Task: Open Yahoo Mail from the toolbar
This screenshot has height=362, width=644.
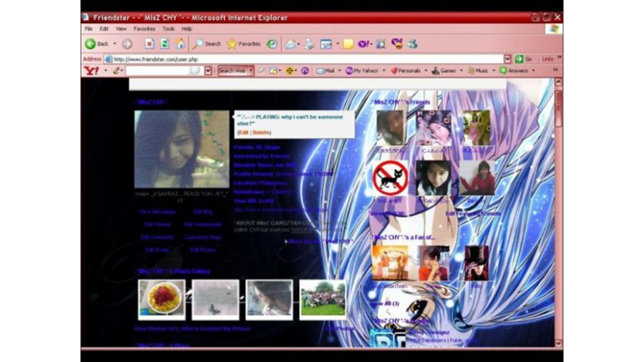Action: [326, 71]
